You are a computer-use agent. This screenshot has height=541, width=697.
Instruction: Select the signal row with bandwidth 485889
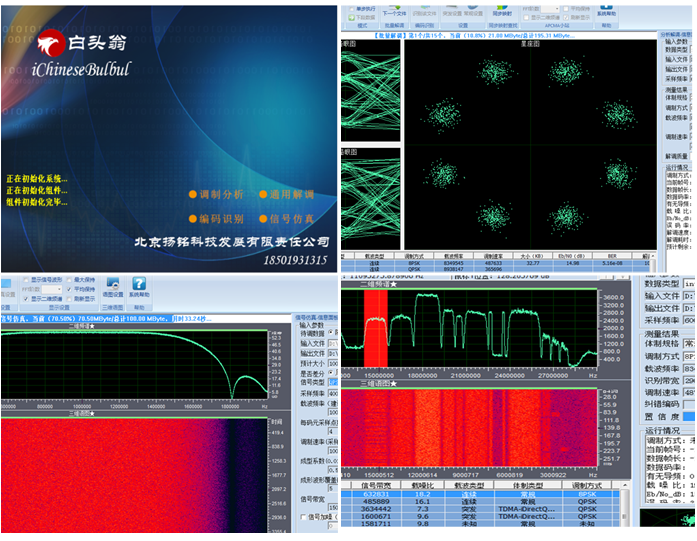tap(480, 501)
